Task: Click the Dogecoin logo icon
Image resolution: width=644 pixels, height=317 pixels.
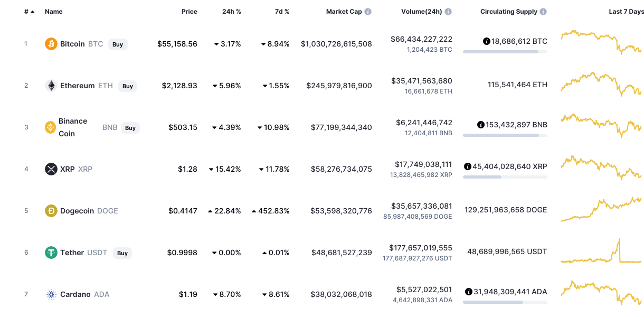Action: pyautogui.click(x=51, y=210)
